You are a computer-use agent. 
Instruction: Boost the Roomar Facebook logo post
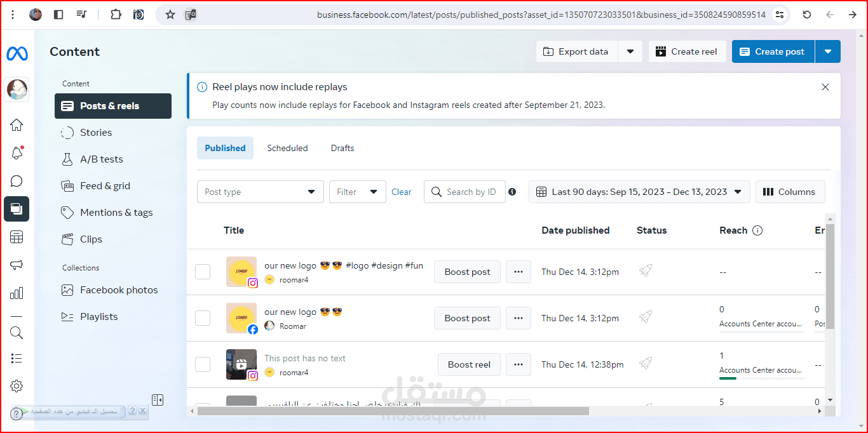coord(467,318)
